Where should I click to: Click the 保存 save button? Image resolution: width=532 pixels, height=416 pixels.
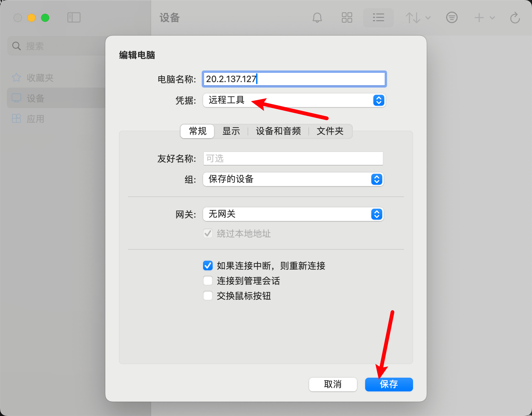click(x=389, y=384)
